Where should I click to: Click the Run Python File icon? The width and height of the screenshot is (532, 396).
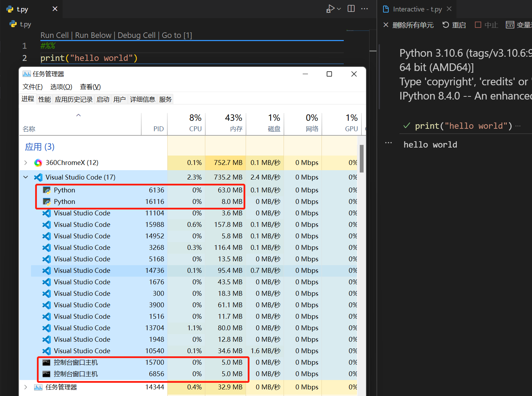[x=329, y=9]
